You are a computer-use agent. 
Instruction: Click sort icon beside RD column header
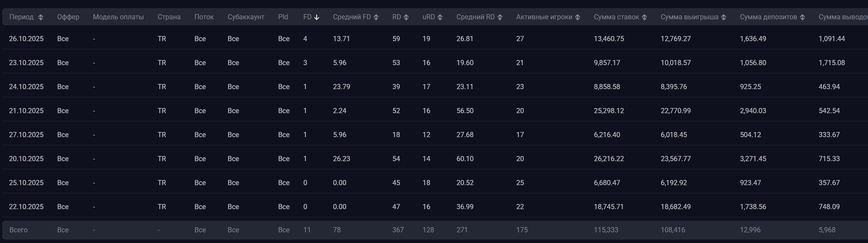point(406,17)
